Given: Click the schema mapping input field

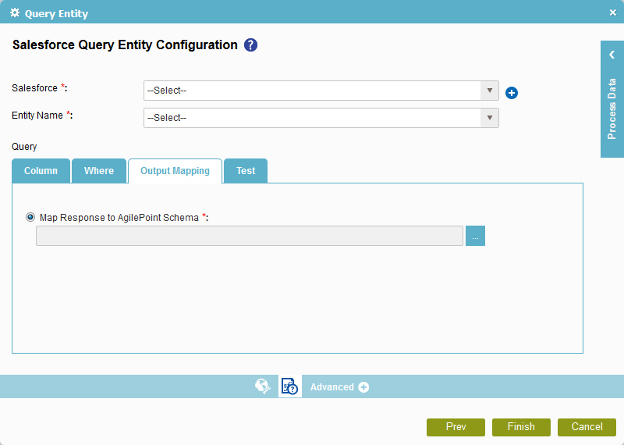Looking at the screenshot, I should tap(250, 236).
